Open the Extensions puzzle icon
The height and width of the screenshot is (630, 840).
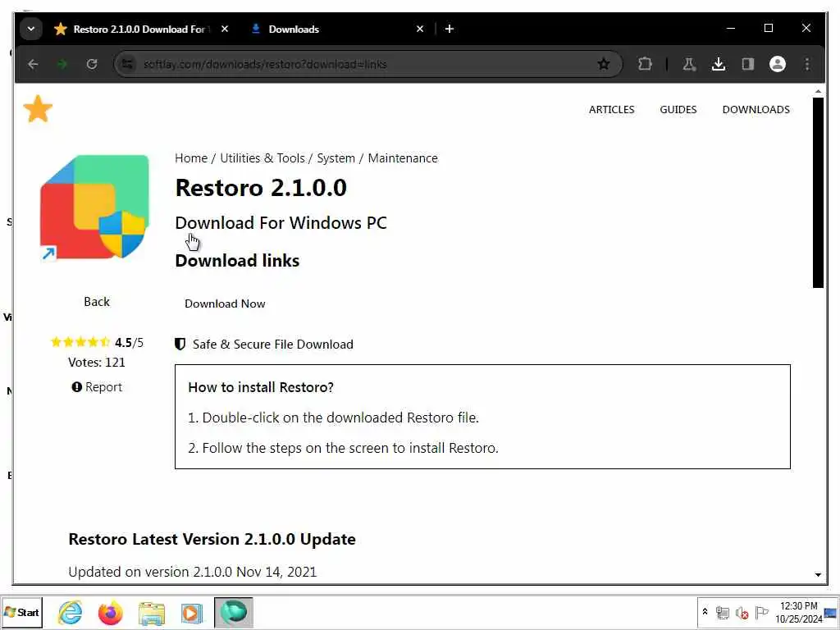coord(645,64)
